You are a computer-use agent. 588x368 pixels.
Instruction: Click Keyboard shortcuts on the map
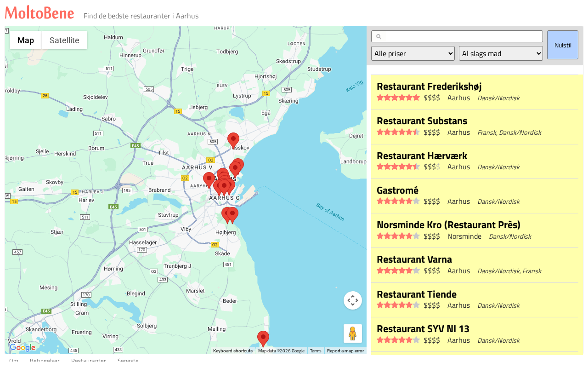click(232, 351)
